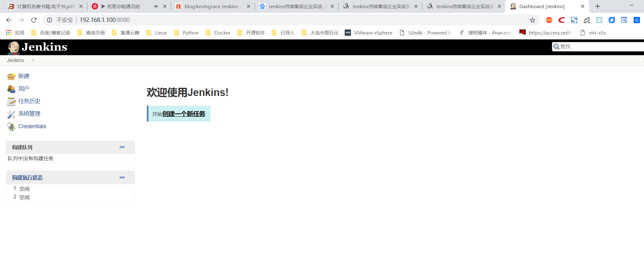Open the 查询手册 bookmark folder
The width and height of the screenshot is (644, 274).
click(91, 33)
